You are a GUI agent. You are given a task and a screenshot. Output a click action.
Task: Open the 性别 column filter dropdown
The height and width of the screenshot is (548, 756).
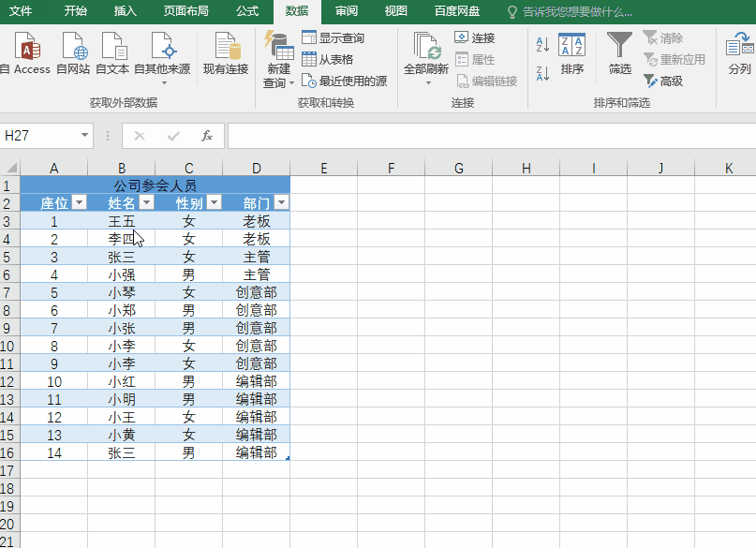(x=215, y=202)
